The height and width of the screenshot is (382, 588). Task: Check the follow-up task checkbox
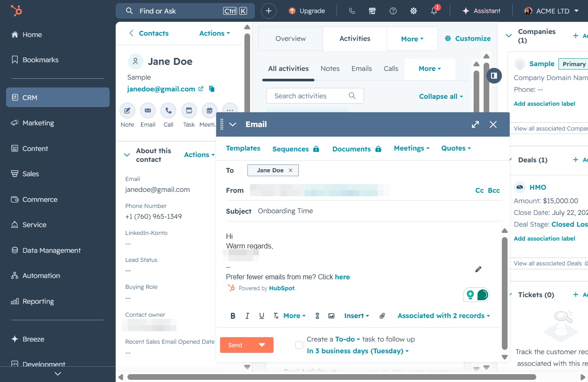click(x=299, y=345)
